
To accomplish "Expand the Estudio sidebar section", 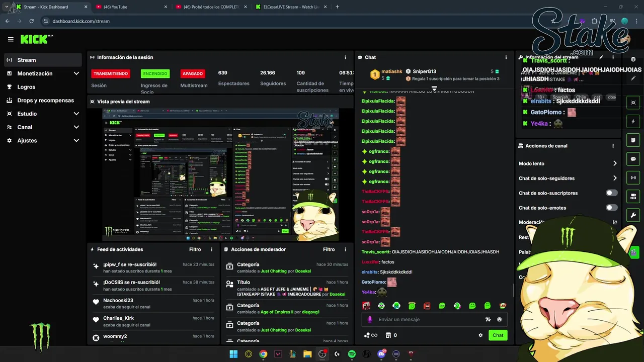I will [x=76, y=114].
